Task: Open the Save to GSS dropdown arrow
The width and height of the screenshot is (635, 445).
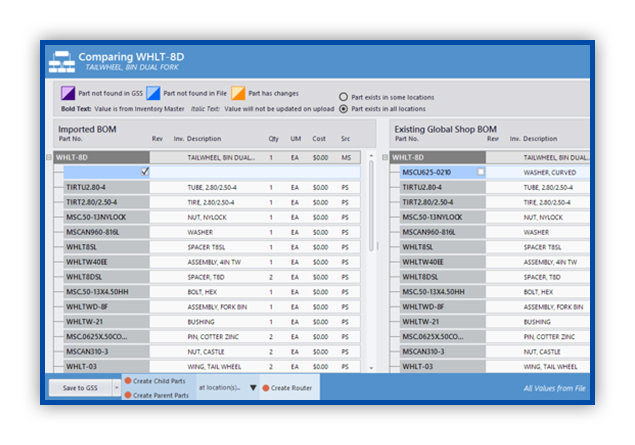Action: coord(116,388)
